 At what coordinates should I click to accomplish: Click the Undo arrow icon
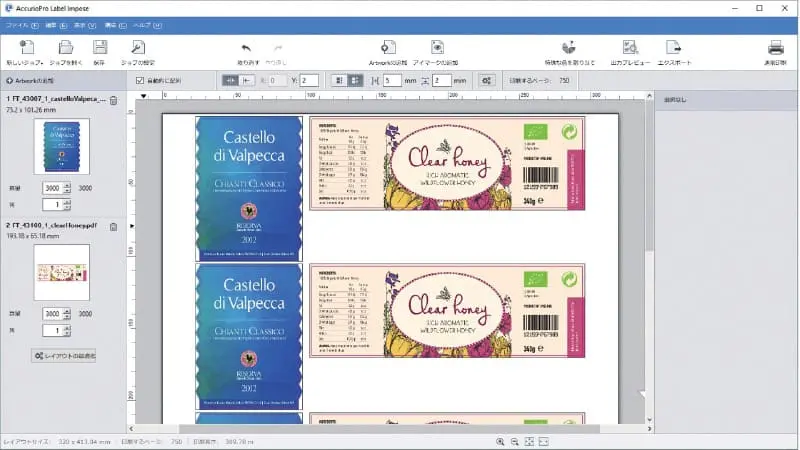point(246,48)
